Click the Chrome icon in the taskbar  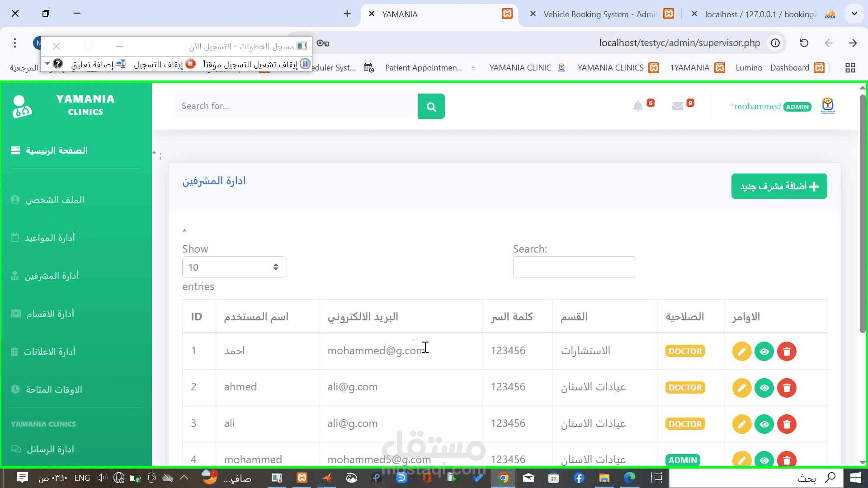503,478
